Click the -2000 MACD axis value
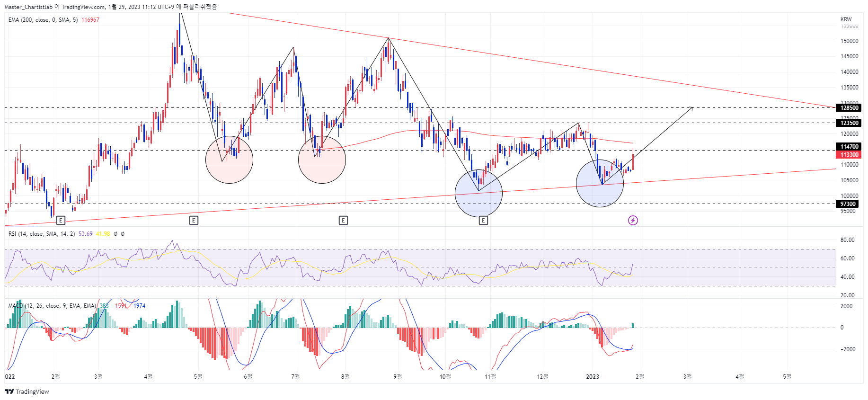The width and height of the screenshot is (868, 400). 848,349
